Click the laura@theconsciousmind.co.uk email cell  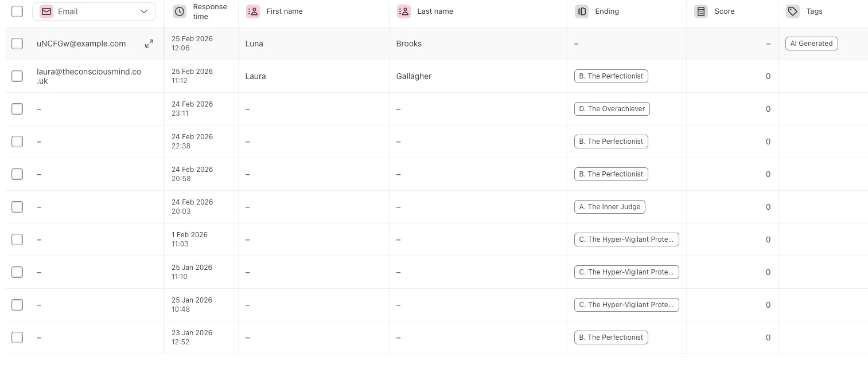point(89,76)
